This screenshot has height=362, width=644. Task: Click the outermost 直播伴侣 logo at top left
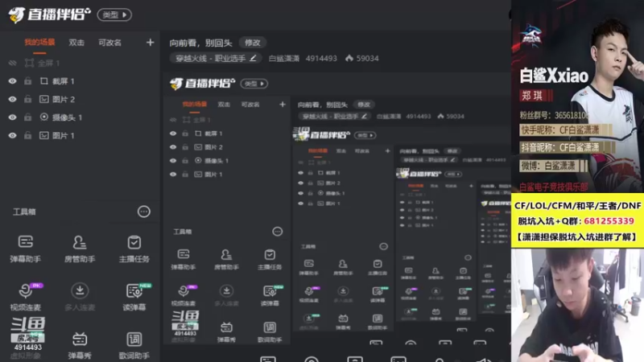(49, 14)
